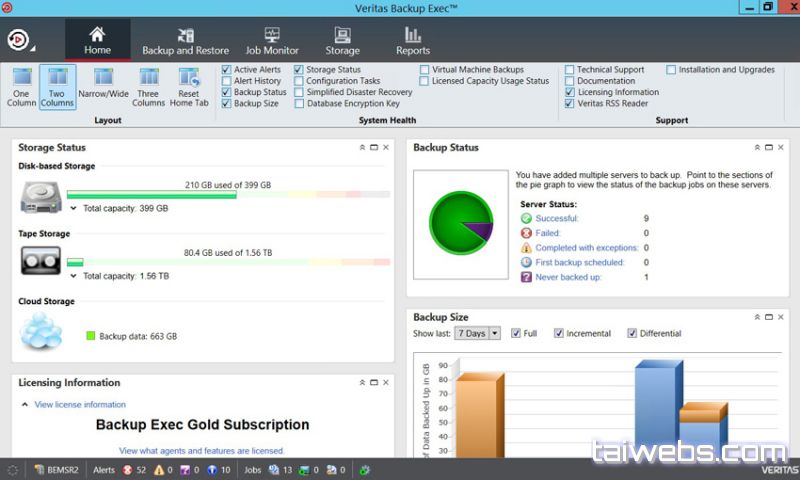Click the cloud storage icon
Viewport: 800px width, 480px height.
(x=41, y=329)
